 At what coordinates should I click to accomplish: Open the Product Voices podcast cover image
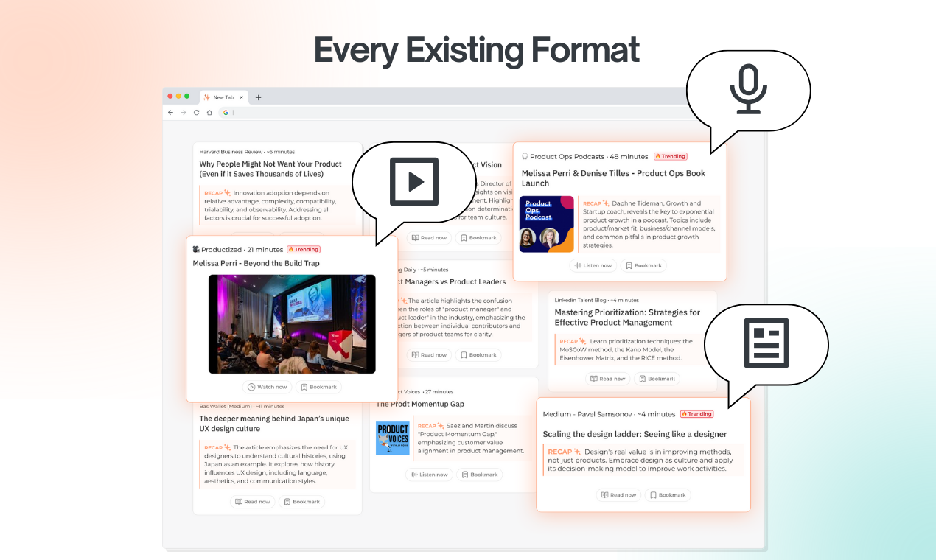tap(393, 438)
